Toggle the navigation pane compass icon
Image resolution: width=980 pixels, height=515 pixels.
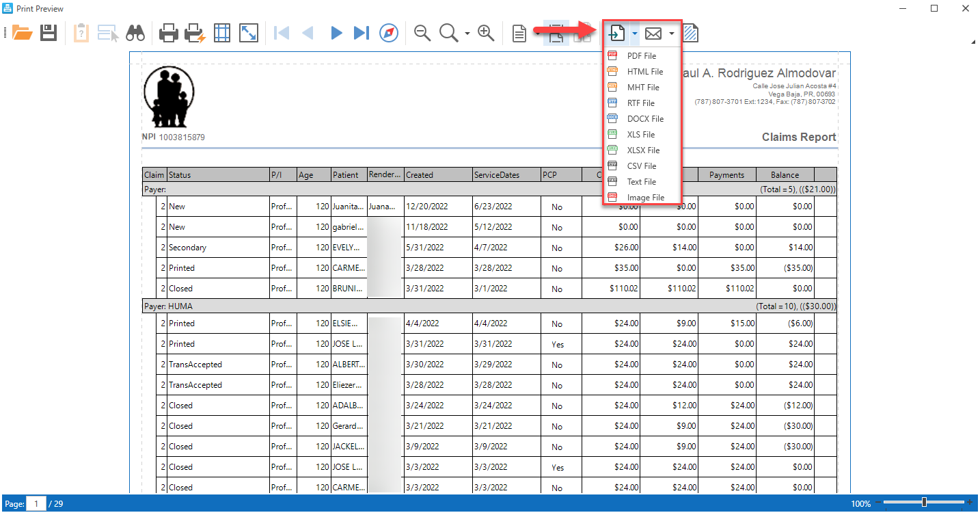(x=389, y=33)
